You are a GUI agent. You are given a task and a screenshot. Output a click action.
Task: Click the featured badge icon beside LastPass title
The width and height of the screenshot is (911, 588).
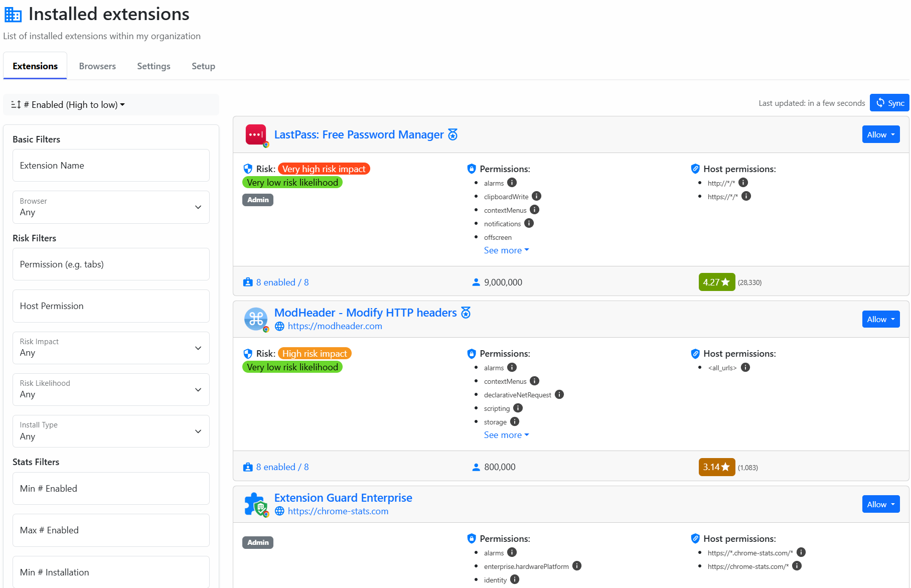coord(453,134)
